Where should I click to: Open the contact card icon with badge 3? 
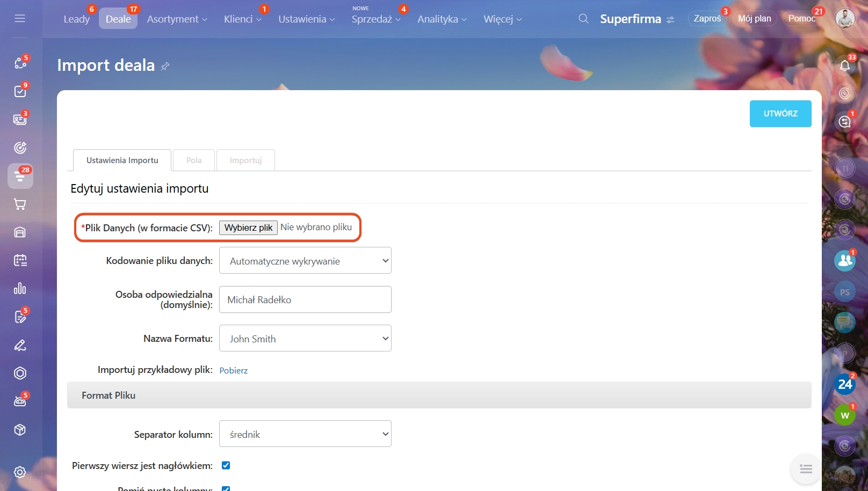point(20,119)
